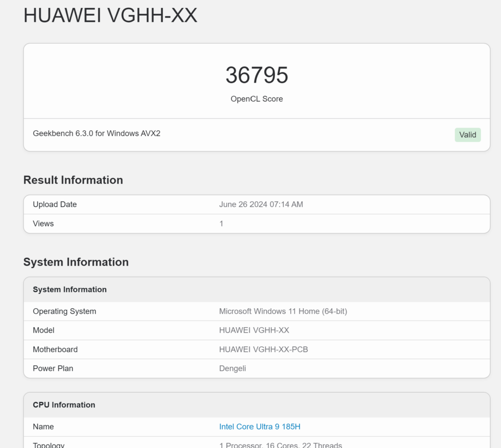Select the Geekbench 6.3.0 for Windows AVX2 text
501x448 pixels.
[x=96, y=133]
